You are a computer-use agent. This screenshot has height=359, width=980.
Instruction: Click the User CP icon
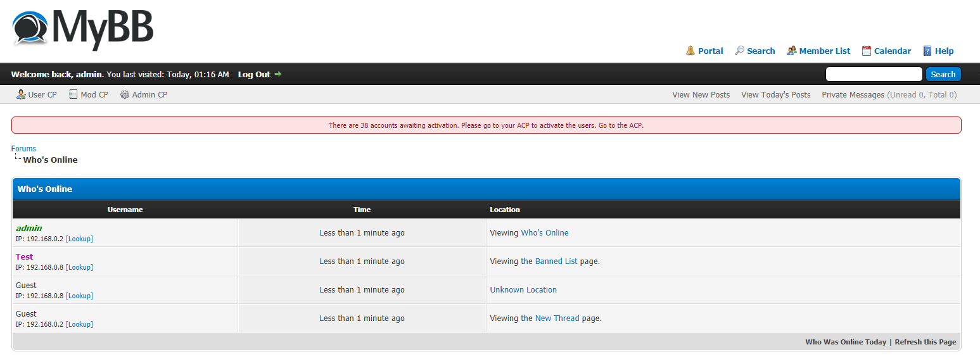pyautogui.click(x=21, y=95)
